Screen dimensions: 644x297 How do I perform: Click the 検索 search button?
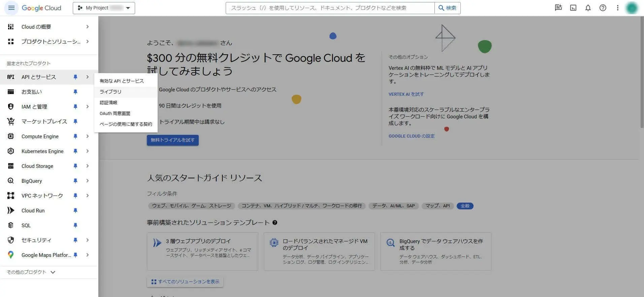(x=448, y=8)
